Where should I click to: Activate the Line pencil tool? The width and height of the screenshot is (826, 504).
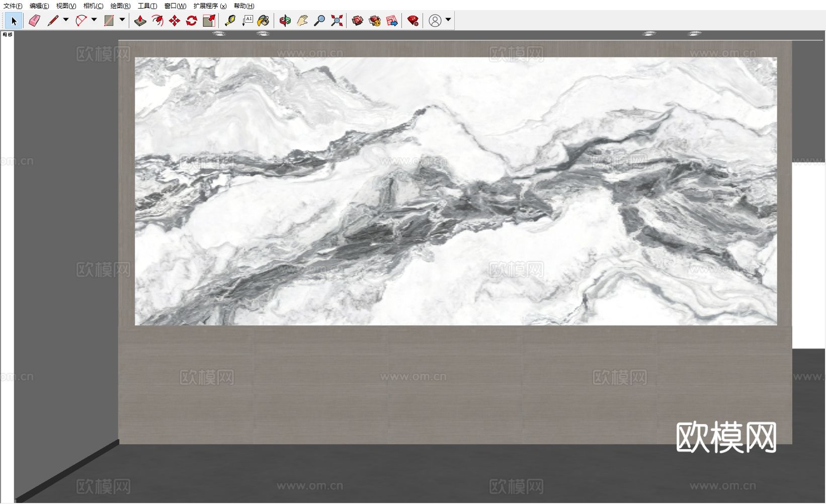pyautogui.click(x=52, y=21)
